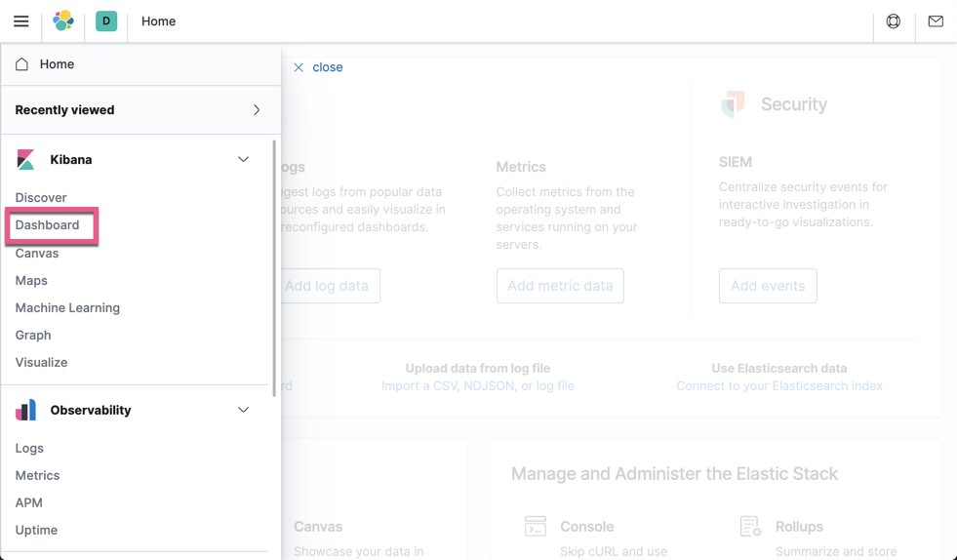Image resolution: width=957 pixels, height=560 pixels.
Task: Click Manage and Administer the Elastic Stack heading
Action: click(674, 473)
